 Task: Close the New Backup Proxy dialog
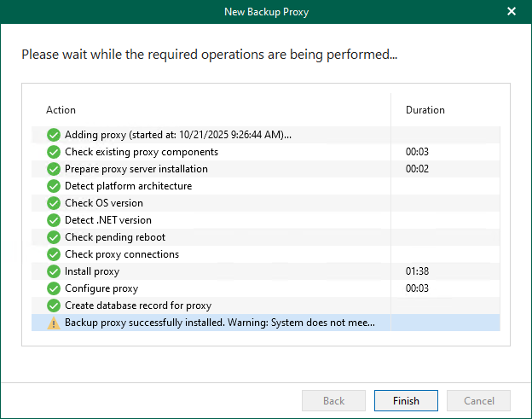512,11
